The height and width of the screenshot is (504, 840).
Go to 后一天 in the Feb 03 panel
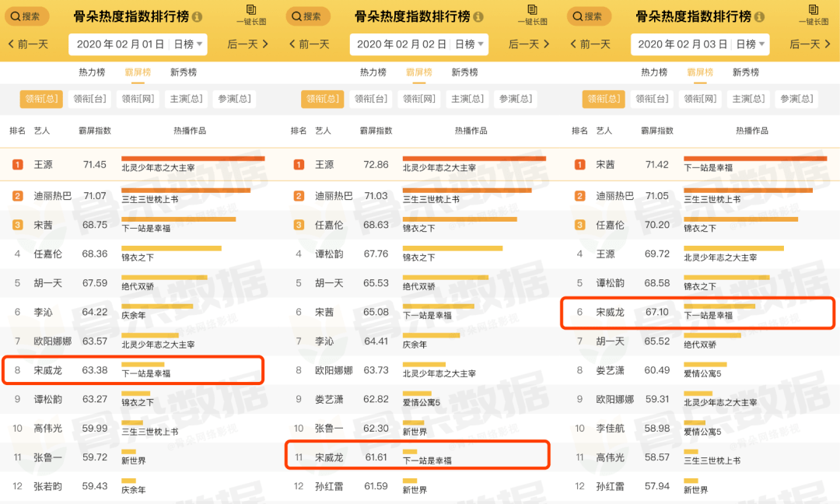point(810,44)
